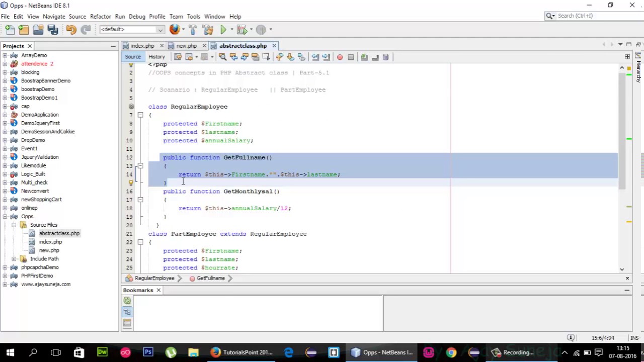Viewport: 644px width, 362px height.
Task: Click the Find Selection magnifier icon
Action: click(x=222, y=57)
